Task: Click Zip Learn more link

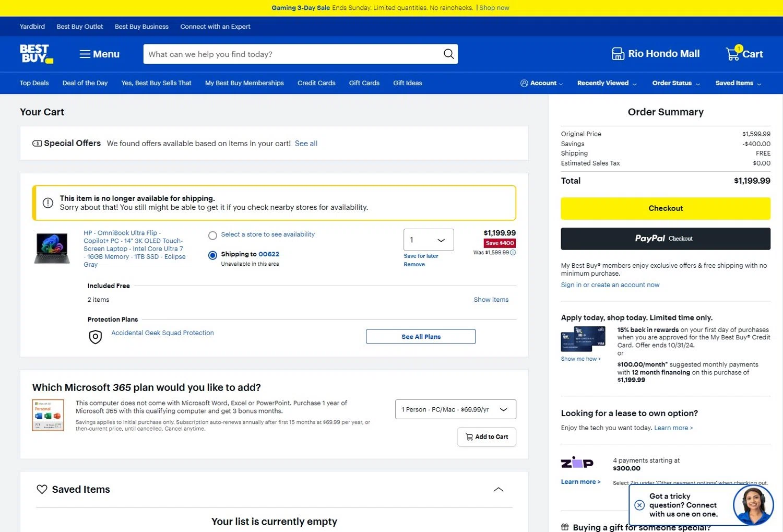Action: click(580, 482)
